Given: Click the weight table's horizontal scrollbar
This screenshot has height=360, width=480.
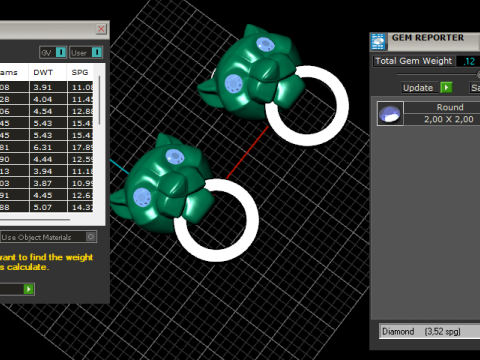Looking at the screenshot, I should coord(35,220).
